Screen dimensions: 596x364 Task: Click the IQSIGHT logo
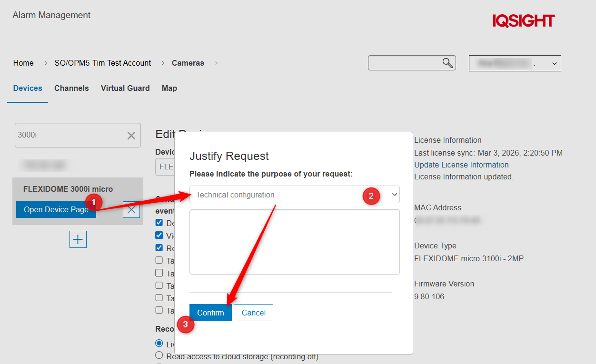524,21
